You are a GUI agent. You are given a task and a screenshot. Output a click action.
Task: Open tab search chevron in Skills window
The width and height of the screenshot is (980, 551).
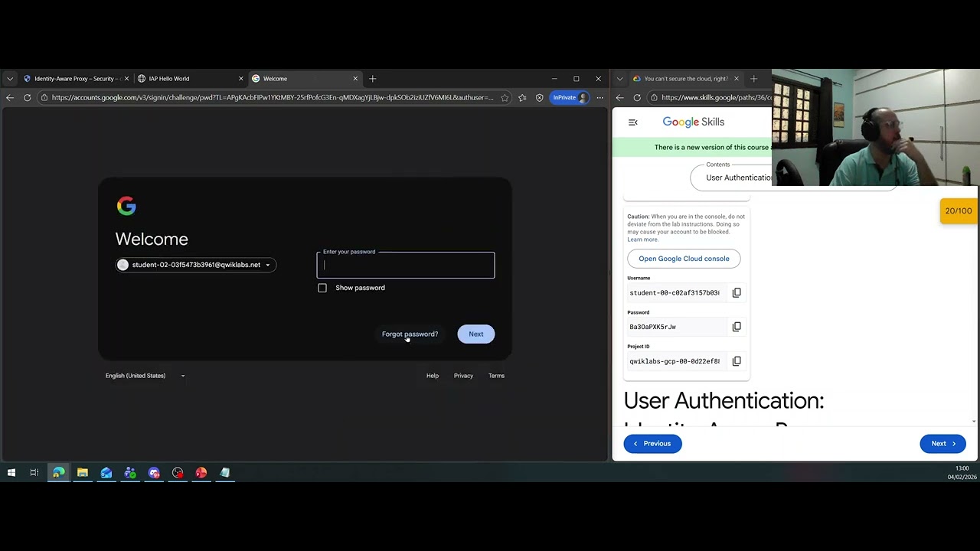(x=620, y=78)
